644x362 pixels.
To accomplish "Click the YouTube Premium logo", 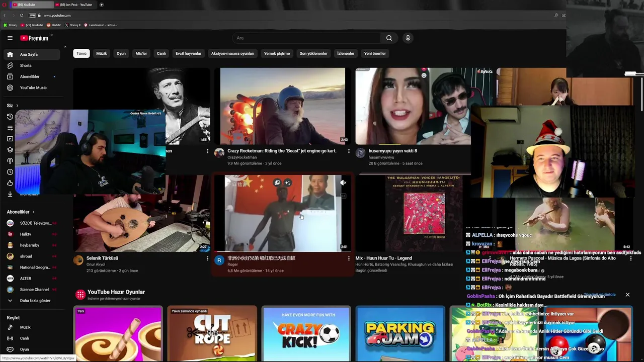I will (x=34, y=38).
